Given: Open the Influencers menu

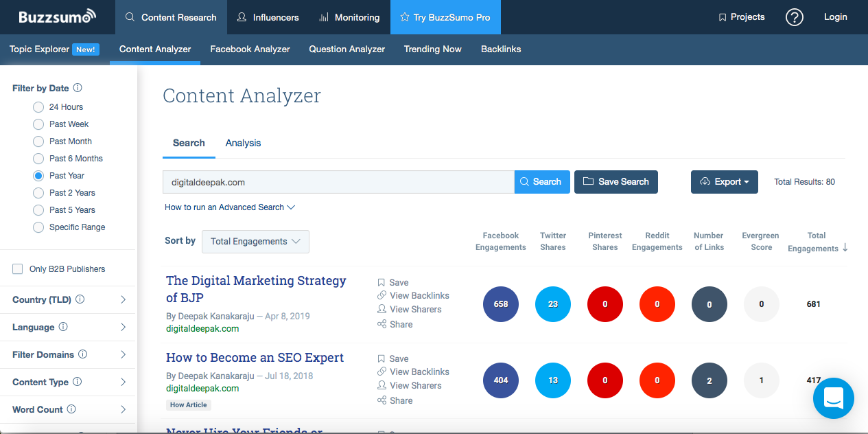Looking at the screenshot, I should point(268,17).
